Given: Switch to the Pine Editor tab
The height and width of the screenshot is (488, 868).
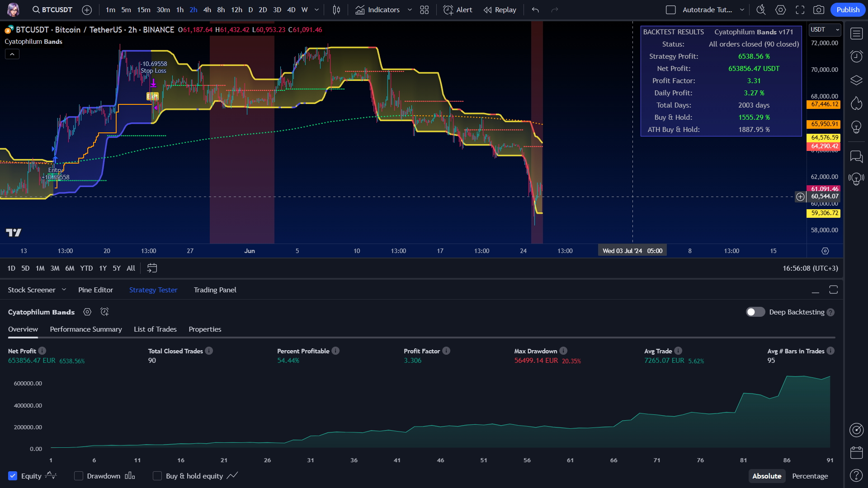Looking at the screenshot, I should click(x=95, y=290).
